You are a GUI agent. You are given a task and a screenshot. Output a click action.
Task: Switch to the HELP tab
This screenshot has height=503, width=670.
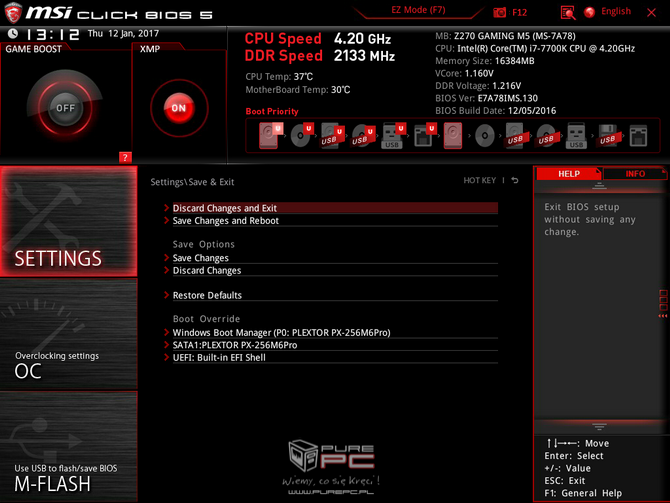(569, 174)
